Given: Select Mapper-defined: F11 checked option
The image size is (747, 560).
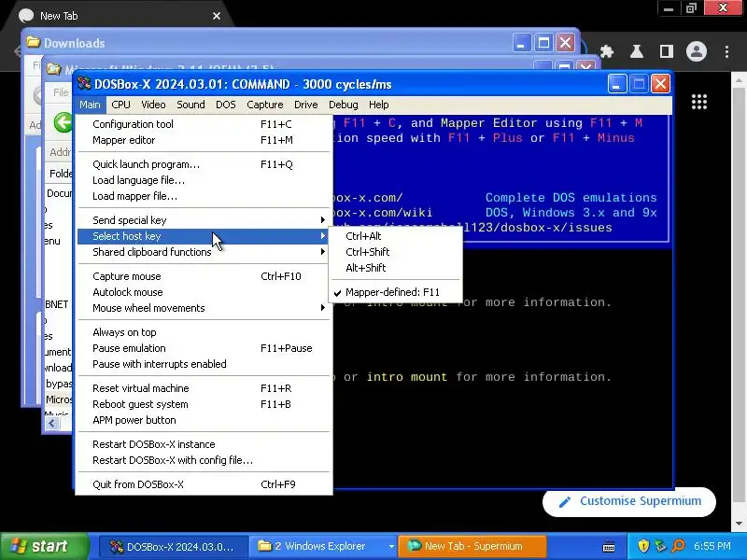Looking at the screenshot, I should (395, 292).
